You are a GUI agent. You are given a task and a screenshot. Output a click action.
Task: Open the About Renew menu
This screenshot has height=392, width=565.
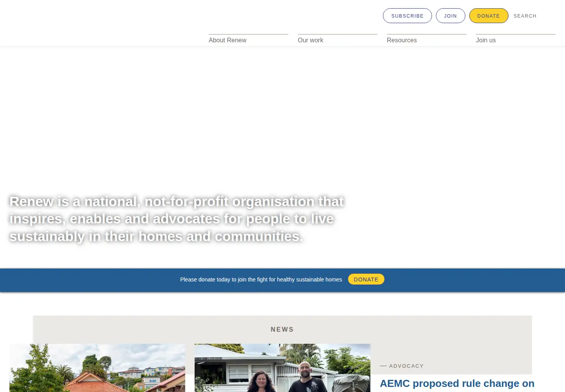(228, 40)
